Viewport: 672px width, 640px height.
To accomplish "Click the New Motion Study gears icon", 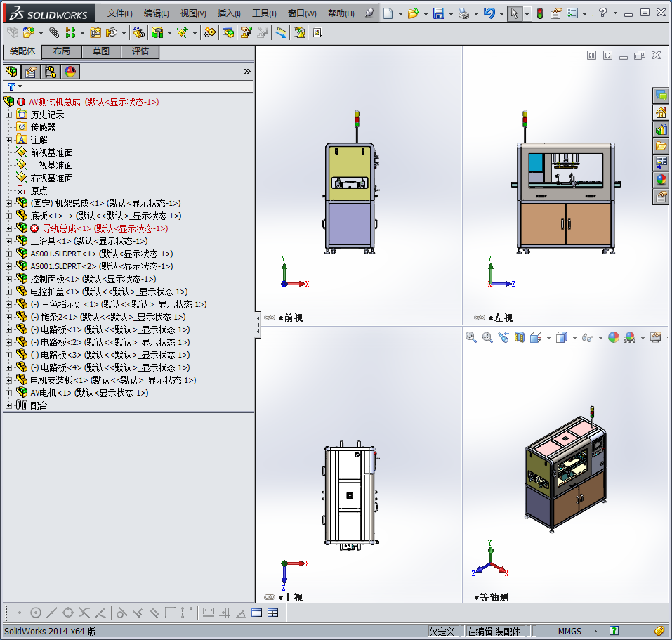I will tap(209, 32).
